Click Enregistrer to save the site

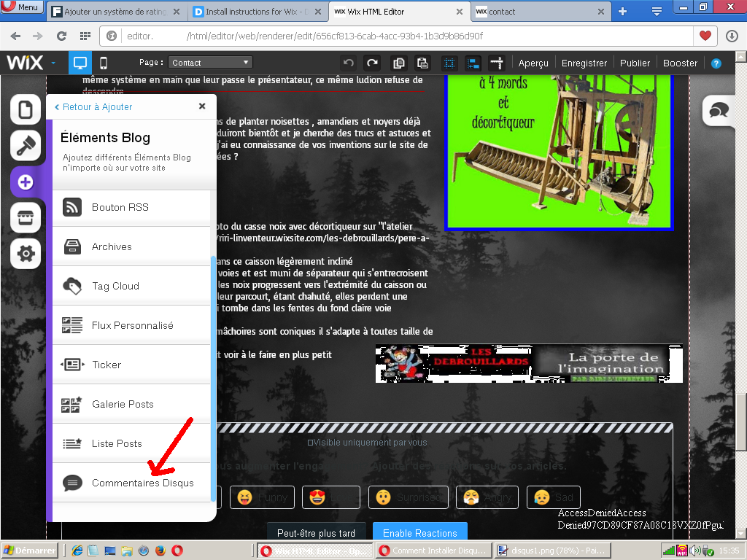(x=584, y=63)
